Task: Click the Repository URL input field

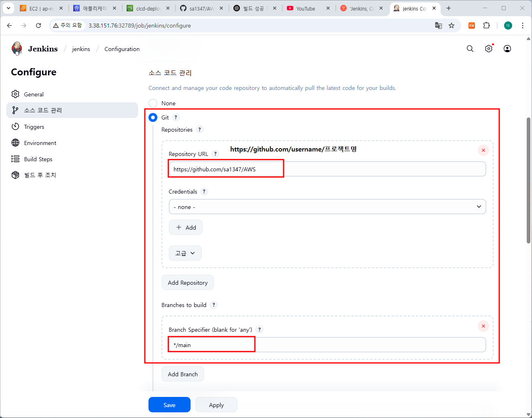Action: [327, 169]
